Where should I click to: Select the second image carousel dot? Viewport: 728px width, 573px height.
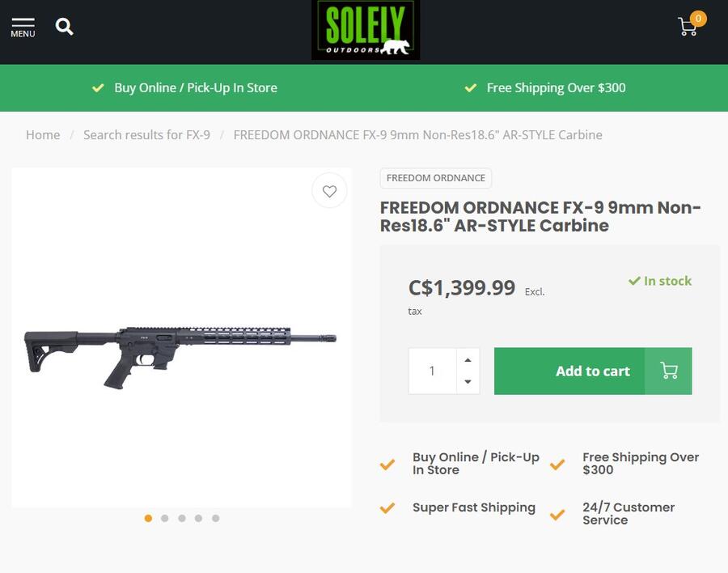click(x=165, y=518)
